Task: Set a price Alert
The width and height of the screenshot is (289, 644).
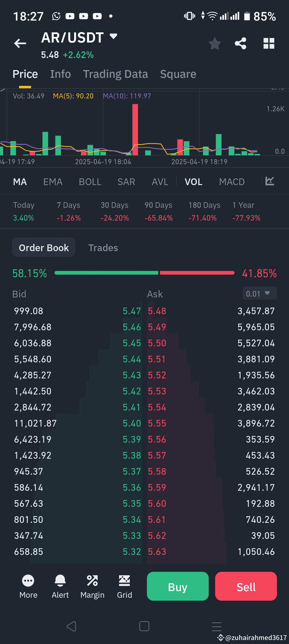Action: click(x=60, y=586)
